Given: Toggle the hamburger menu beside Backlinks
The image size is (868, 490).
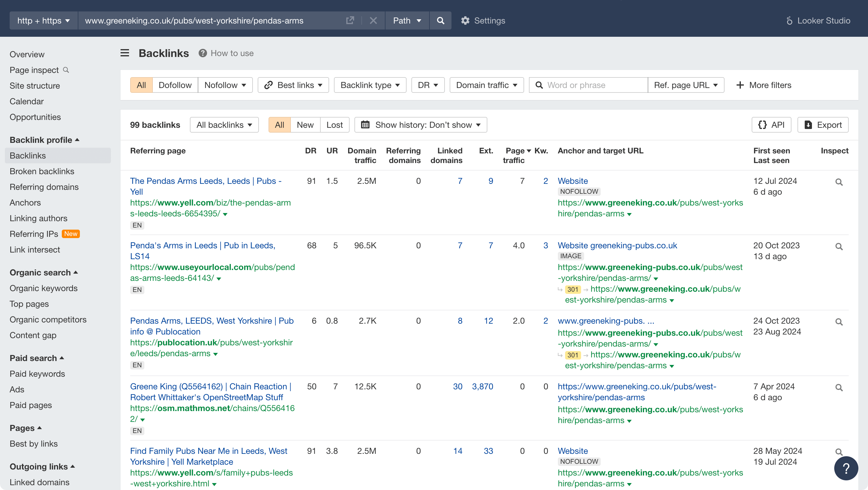Looking at the screenshot, I should pos(125,53).
